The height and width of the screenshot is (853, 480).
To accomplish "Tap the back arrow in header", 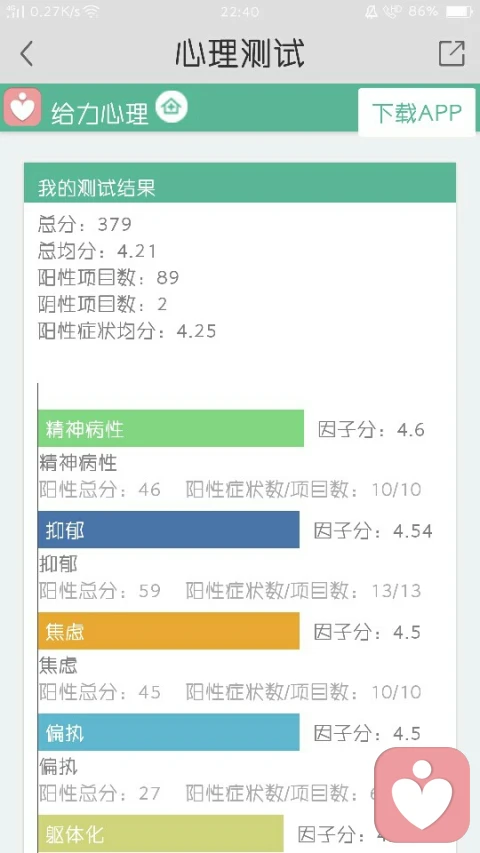I will 27,54.
